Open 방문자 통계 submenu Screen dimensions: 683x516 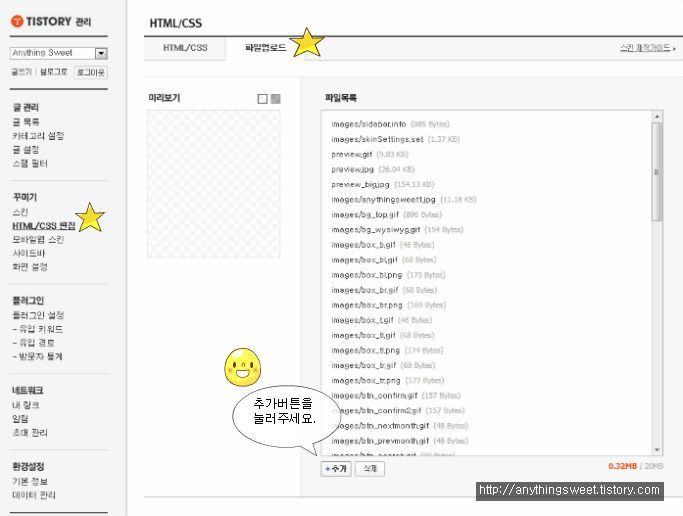[x=37, y=356]
